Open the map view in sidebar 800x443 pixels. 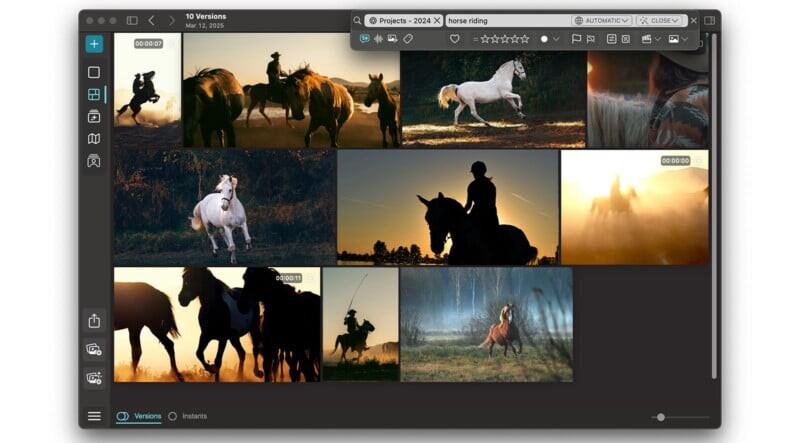(94, 138)
